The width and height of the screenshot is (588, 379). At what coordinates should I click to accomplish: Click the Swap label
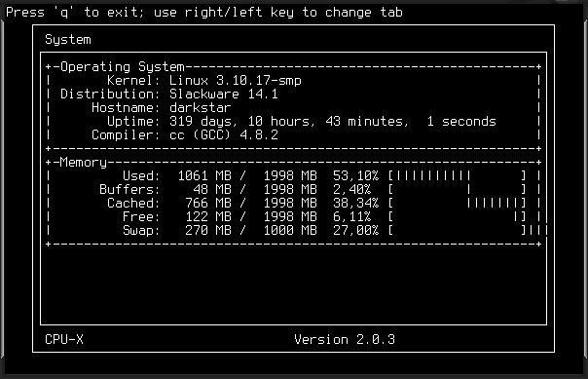click(x=141, y=230)
